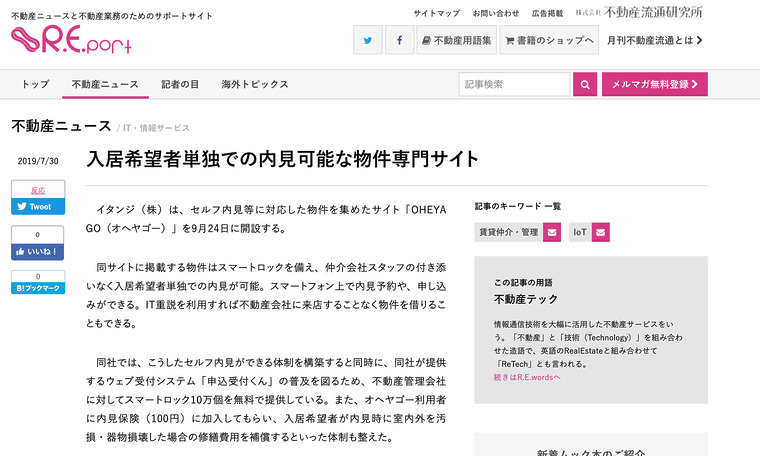Click envelope icon next to IoT keyword
This screenshot has width=760, height=456.
point(600,233)
